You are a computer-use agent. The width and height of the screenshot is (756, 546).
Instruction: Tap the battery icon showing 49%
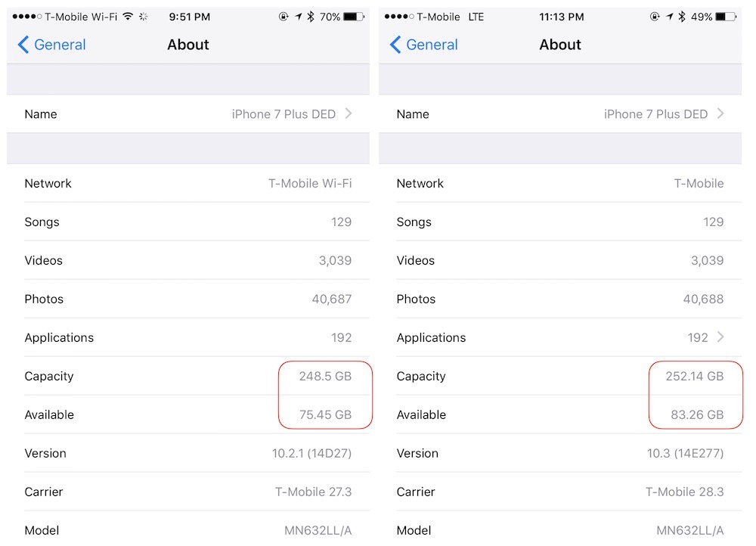[x=724, y=16]
